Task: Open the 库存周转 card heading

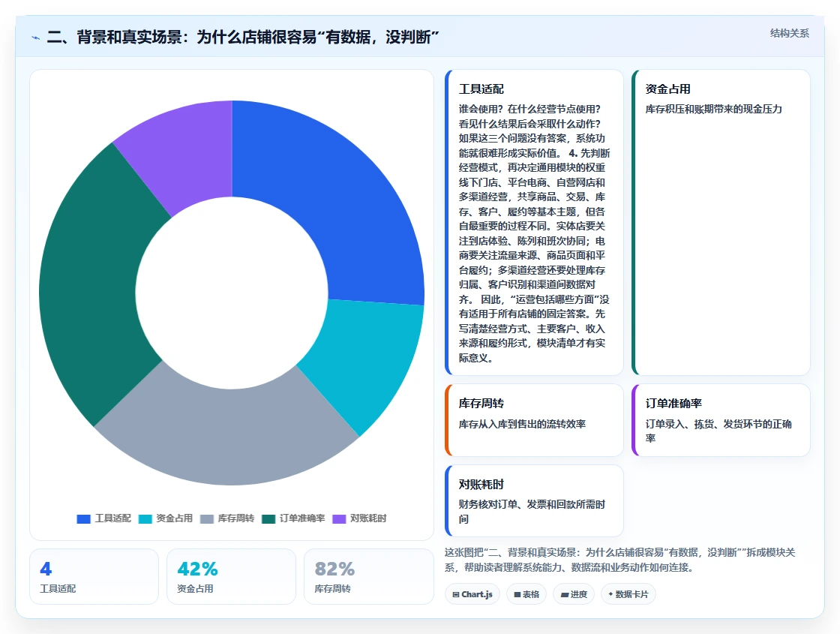Action: tap(481, 403)
